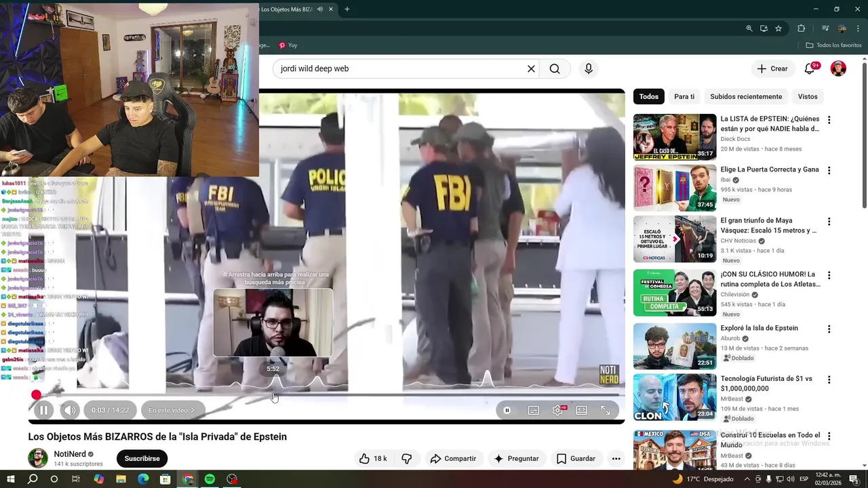Open 'Elige La Puerta Correcta y Gana' thumbnail
The image size is (868, 488).
point(675,188)
